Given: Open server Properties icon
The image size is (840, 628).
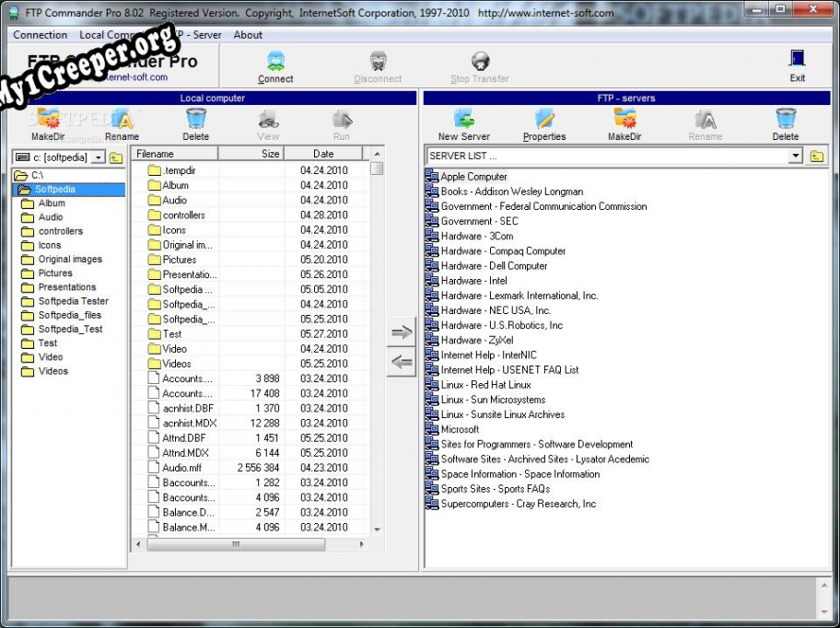Looking at the screenshot, I should [x=544, y=120].
